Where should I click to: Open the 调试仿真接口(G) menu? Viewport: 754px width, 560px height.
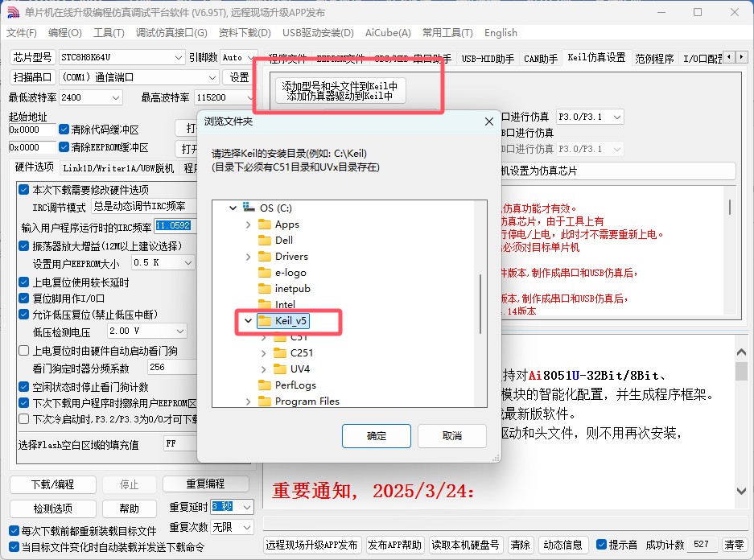pyautogui.click(x=171, y=33)
